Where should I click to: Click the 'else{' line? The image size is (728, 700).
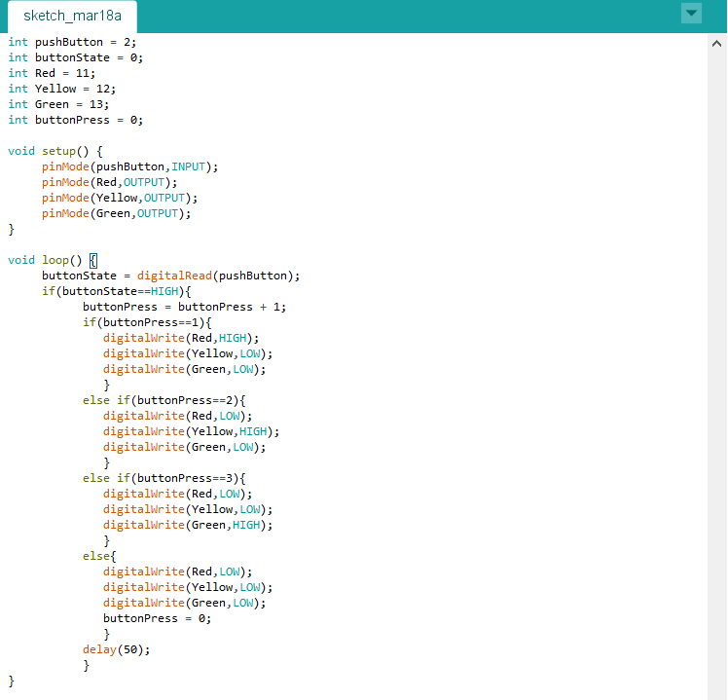tap(99, 556)
